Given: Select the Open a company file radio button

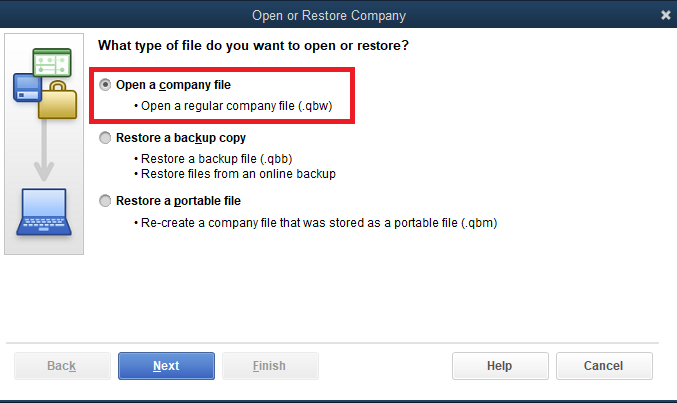Looking at the screenshot, I should pos(105,85).
